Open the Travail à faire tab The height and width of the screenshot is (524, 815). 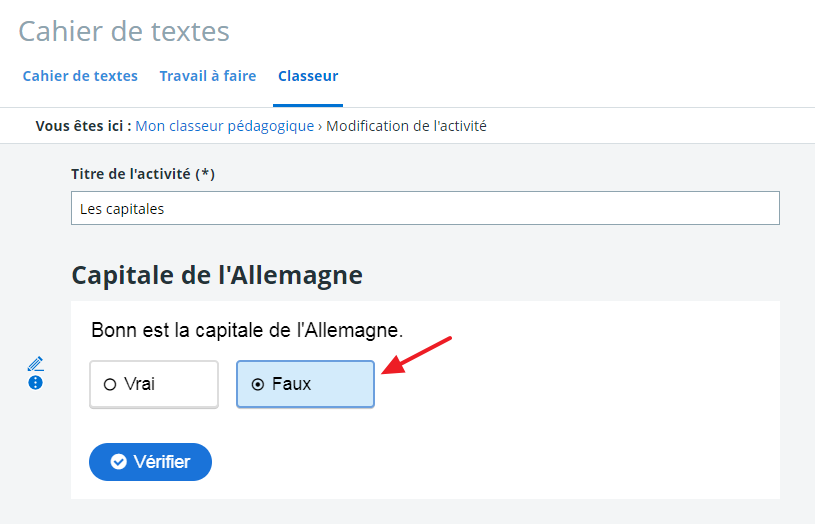(208, 76)
